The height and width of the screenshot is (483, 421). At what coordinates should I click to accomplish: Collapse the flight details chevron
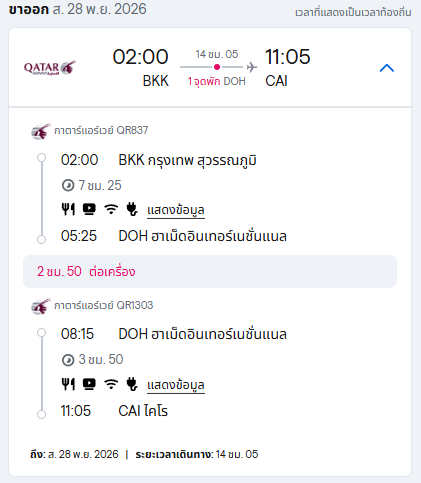pyautogui.click(x=387, y=68)
